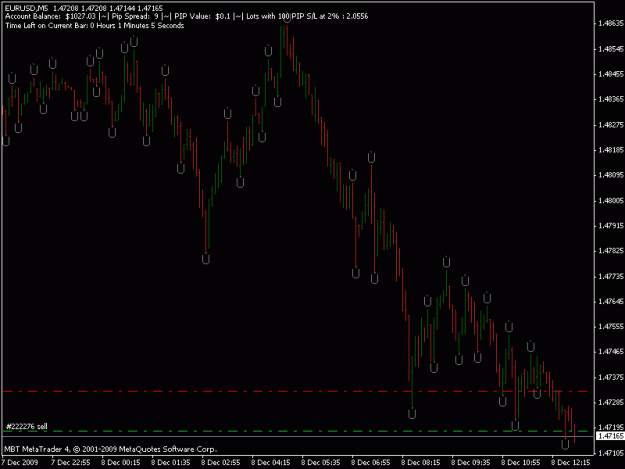Screen dimensions: 625x469
Task: Click the 7 Dec 2009 time axis label
Action: click(20, 463)
